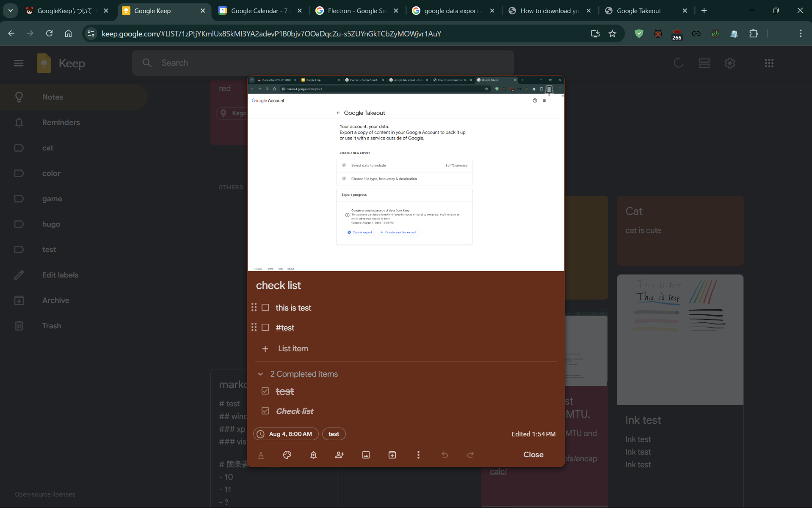Open the Cat note card
This screenshot has height=508, width=812.
point(680,230)
